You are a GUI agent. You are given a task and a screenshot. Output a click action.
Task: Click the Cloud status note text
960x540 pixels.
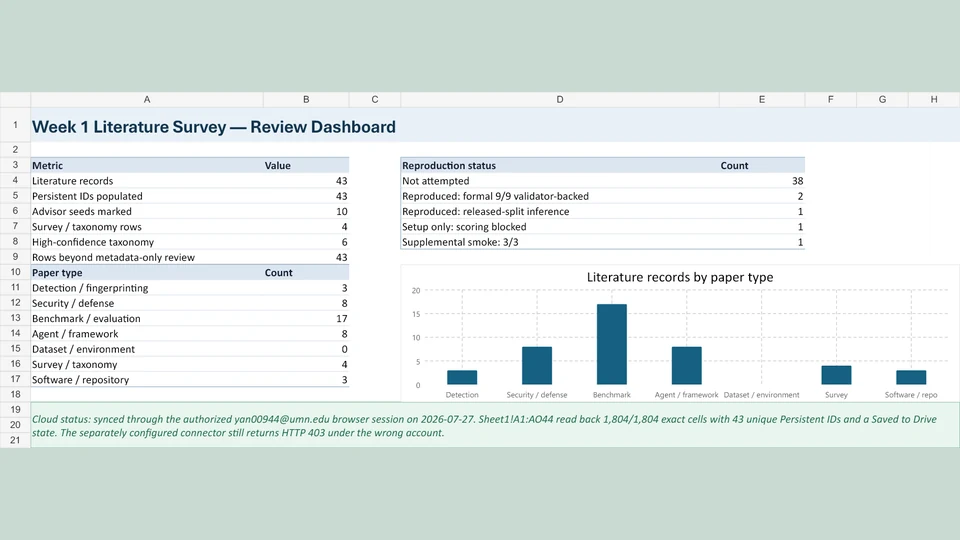pyautogui.click(x=484, y=426)
